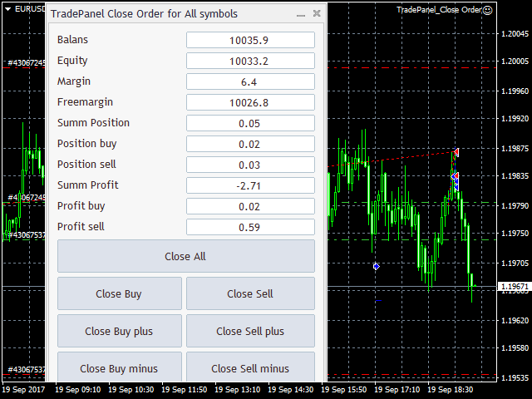532x399 pixels.
Task: Select the Freemargin value field 10026.8
Action: (x=250, y=102)
